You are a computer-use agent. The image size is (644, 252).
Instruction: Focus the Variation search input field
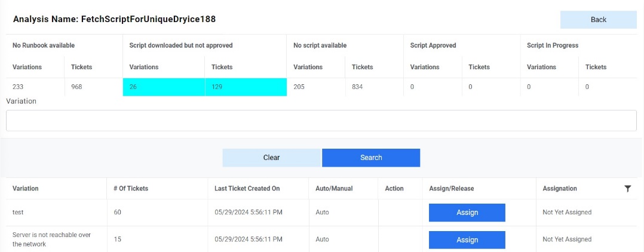321,121
